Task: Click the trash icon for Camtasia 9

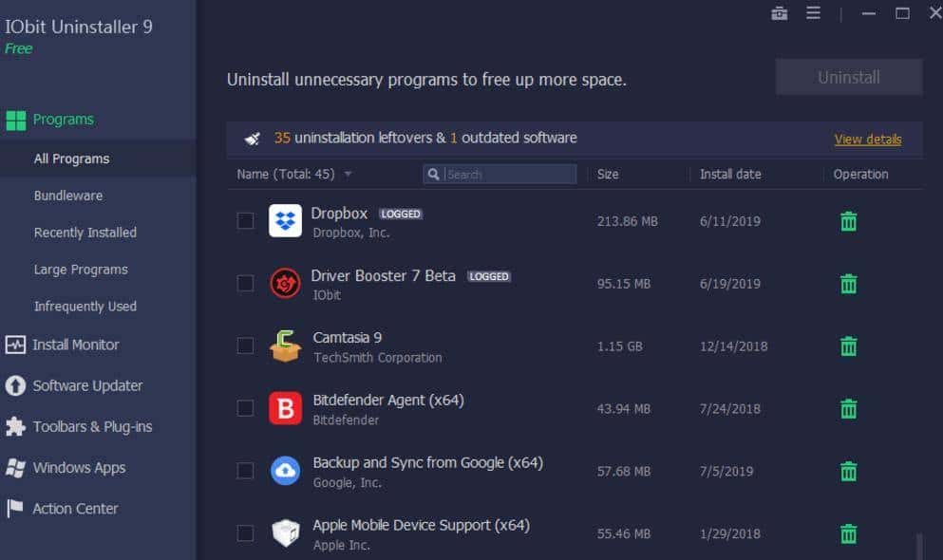Action: click(x=849, y=346)
